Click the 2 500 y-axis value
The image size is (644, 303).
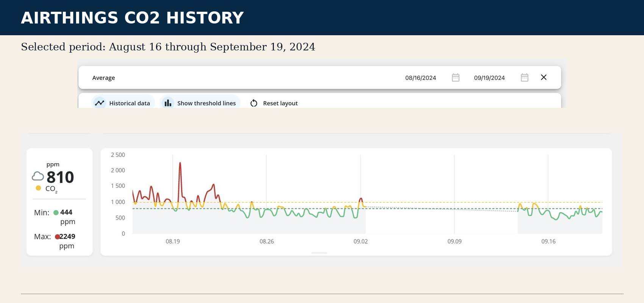pyautogui.click(x=118, y=155)
